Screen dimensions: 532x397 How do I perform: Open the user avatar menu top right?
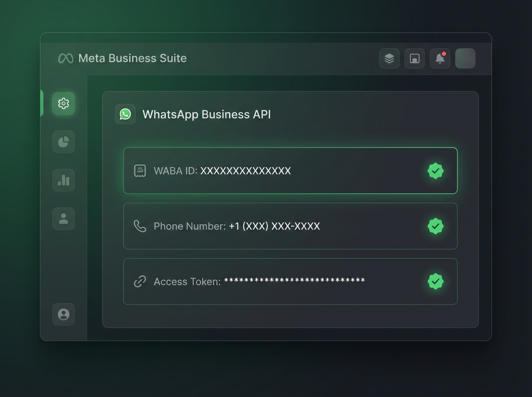pos(465,58)
